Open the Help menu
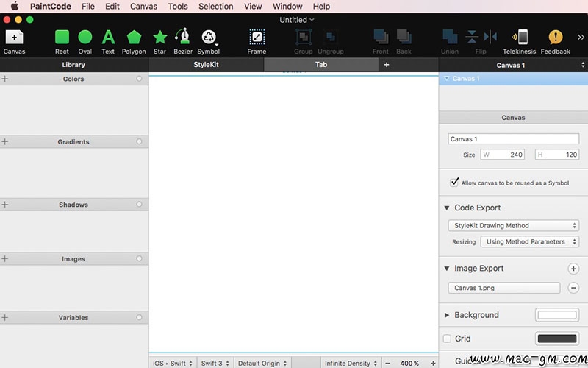Viewport: 588px width, 368px height. pyautogui.click(x=321, y=7)
